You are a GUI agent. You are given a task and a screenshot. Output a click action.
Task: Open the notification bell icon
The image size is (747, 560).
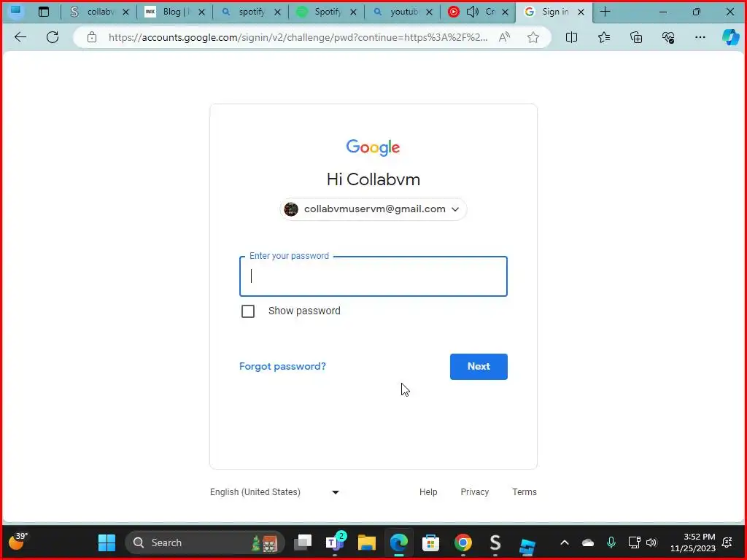[727, 542]
